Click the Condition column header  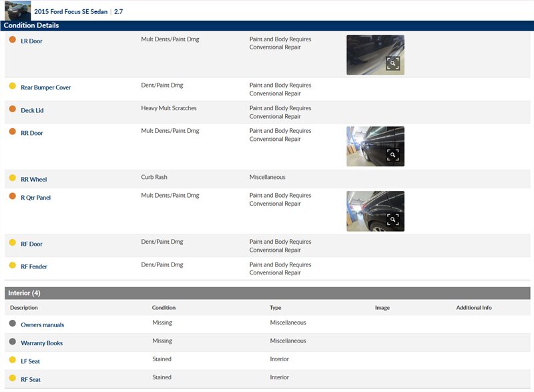pos(164,308)
